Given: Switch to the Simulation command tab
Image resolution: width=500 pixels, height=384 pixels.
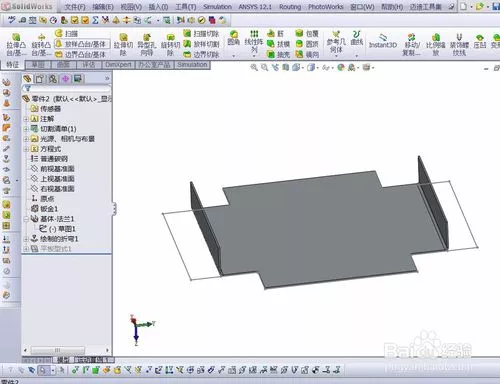Looking at the screenshot, I should [x=192, y=65].
